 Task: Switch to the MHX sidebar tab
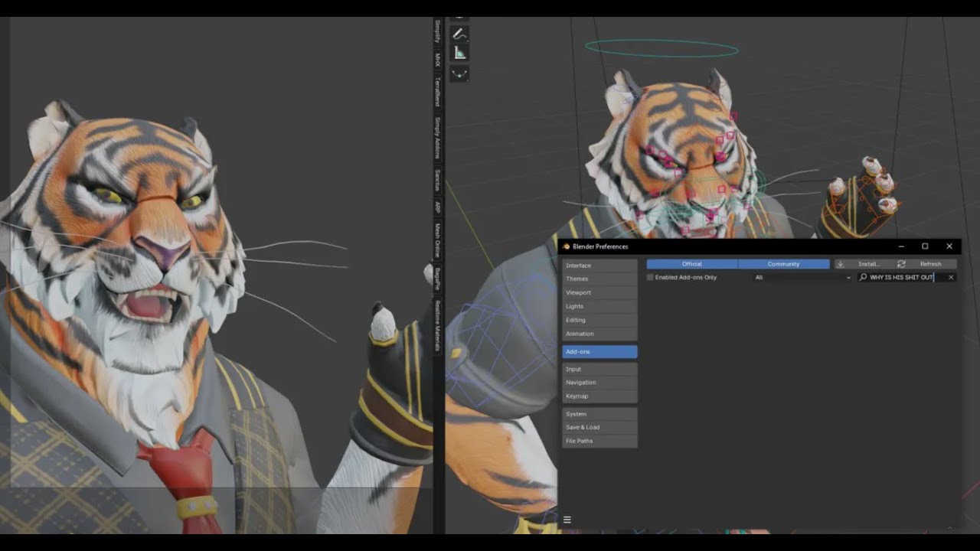click(438, 60)
